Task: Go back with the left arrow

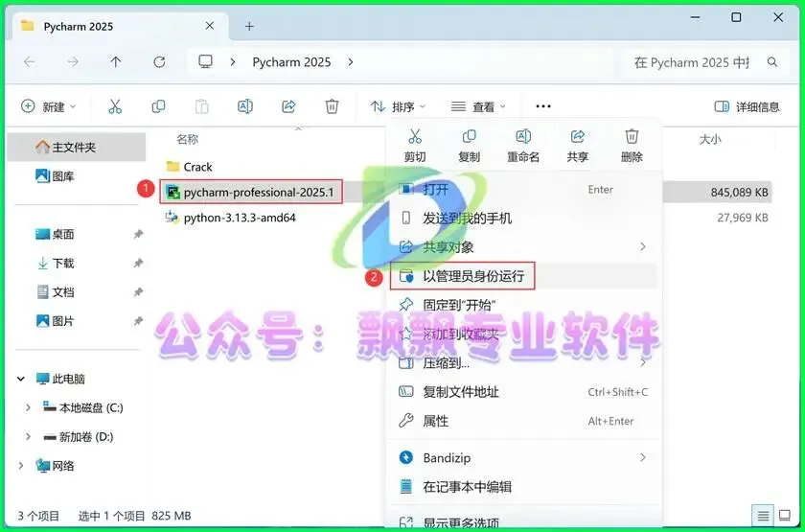Action: click(x=30, y=62)
